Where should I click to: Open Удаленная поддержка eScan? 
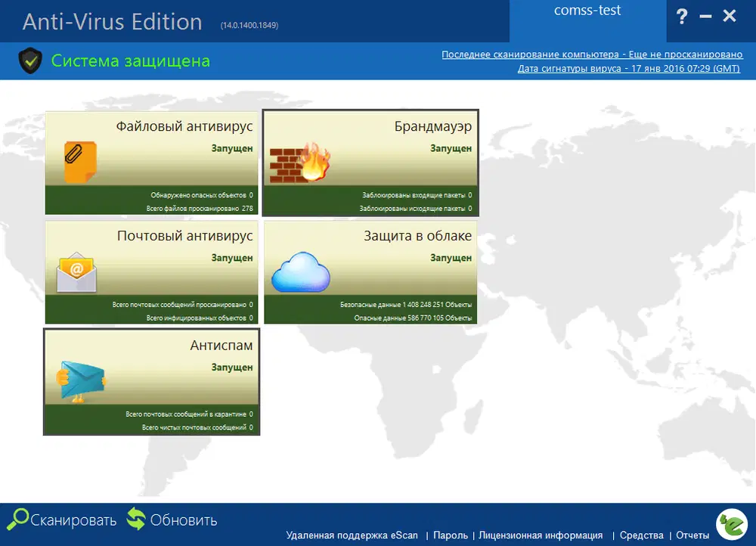[352, 535]
